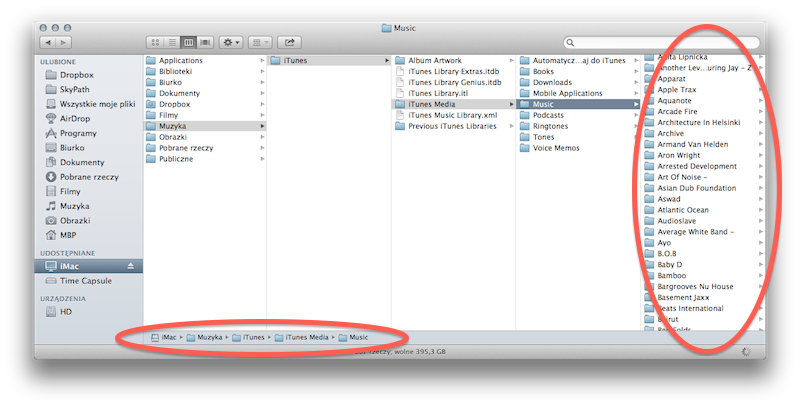800x407 pixels.
Task: Expand the Atlantic Ocean folder arrow
Action: (x=761, y=210)
